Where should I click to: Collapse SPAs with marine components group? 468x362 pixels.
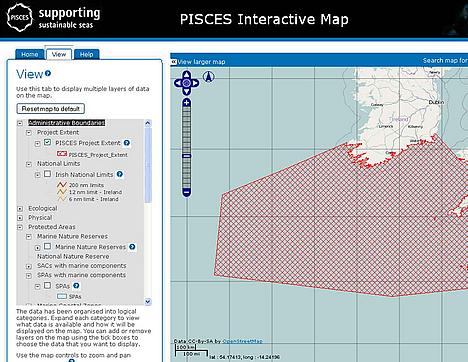point(29,276)
